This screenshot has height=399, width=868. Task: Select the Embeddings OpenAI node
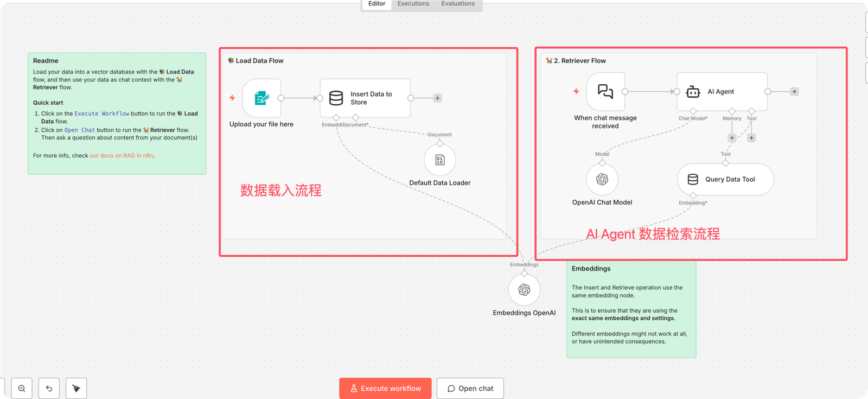point(524,290)
